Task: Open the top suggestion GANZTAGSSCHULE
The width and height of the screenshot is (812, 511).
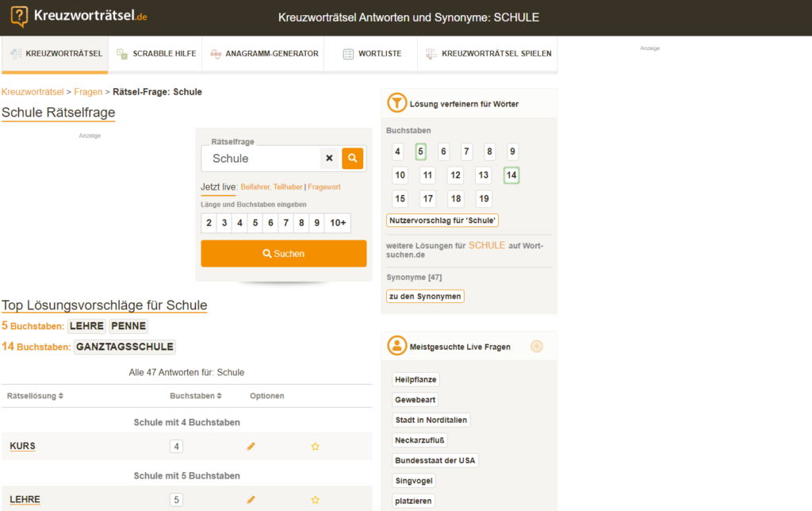Action: pos(124,347)
